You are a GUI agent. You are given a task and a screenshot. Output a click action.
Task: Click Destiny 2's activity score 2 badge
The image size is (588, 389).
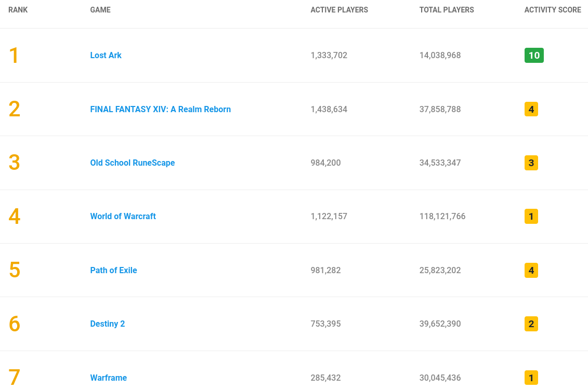click(531, 324)
